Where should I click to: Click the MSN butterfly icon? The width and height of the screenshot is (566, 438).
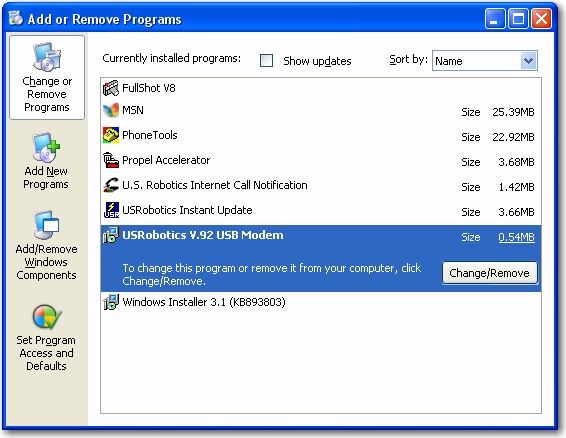click(111, 110)
